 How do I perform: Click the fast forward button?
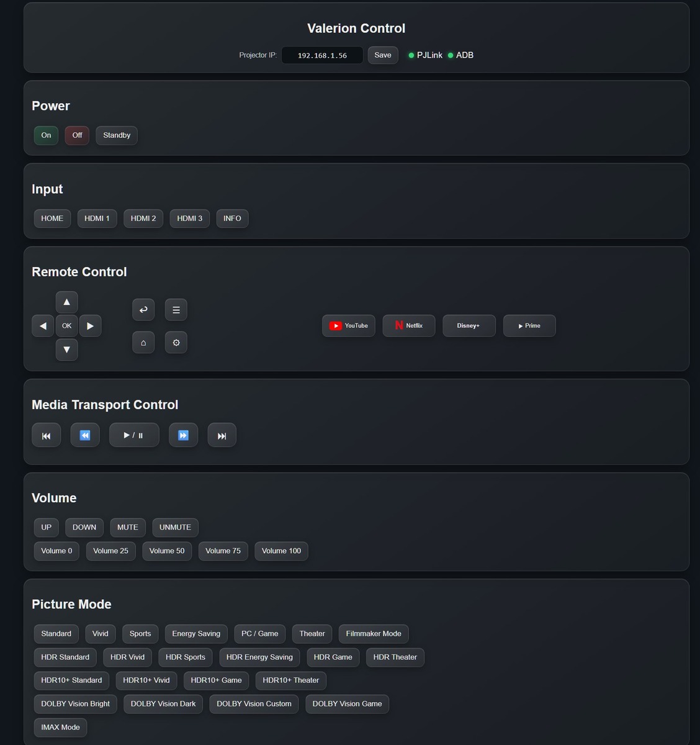(183, 435)
